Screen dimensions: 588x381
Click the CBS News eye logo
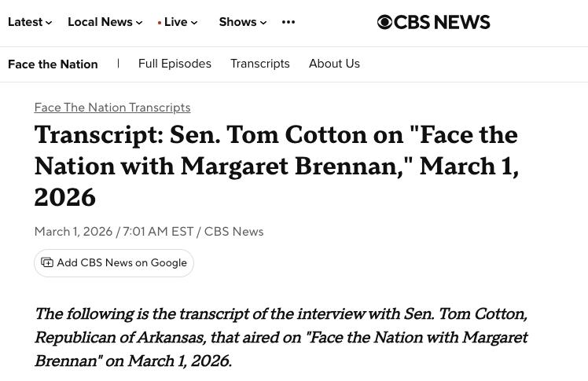tap(384, 23)
